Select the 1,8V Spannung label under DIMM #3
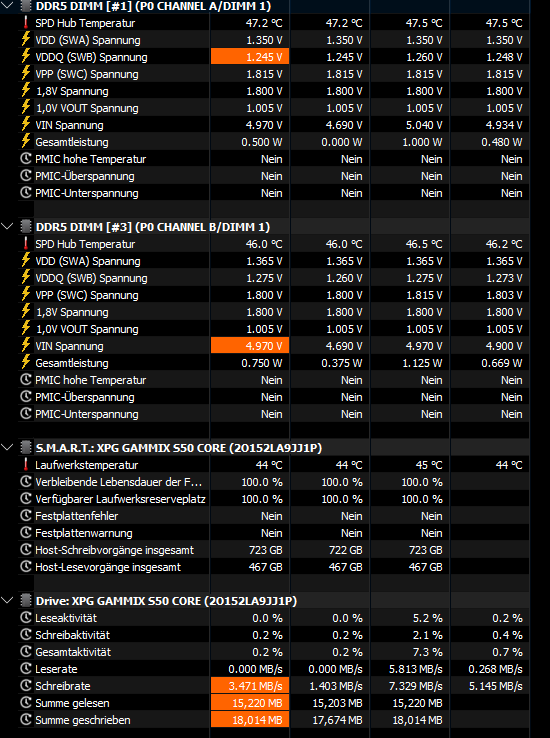Image resolution: width=550 pixels, height=738 pixels. [x=72, y=312]
